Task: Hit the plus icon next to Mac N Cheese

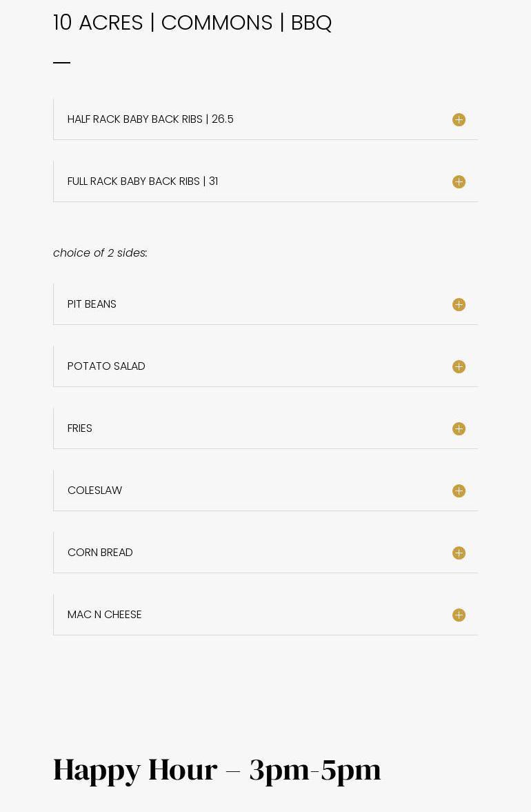Action: pos(459,615)
